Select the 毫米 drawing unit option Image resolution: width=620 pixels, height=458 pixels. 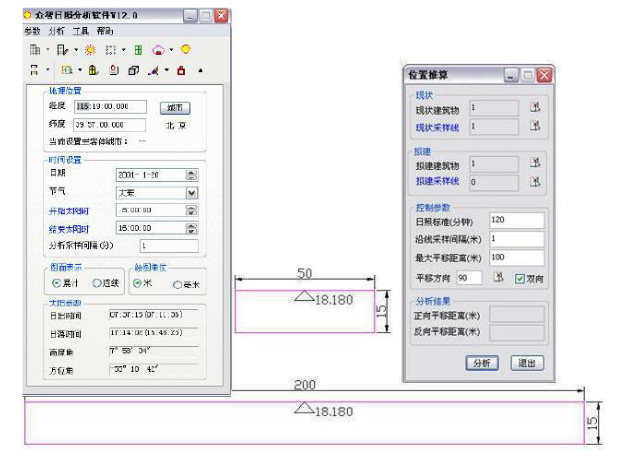[177, 283]
